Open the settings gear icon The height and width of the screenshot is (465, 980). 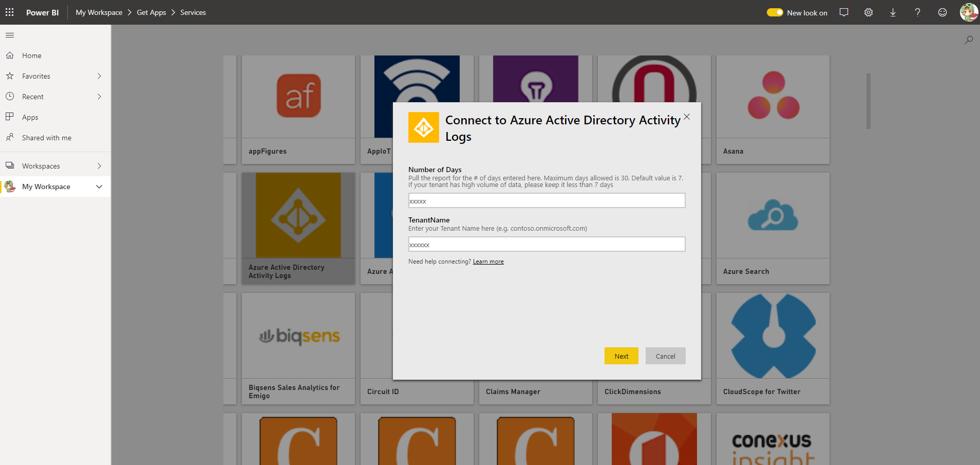coord(869,12)
